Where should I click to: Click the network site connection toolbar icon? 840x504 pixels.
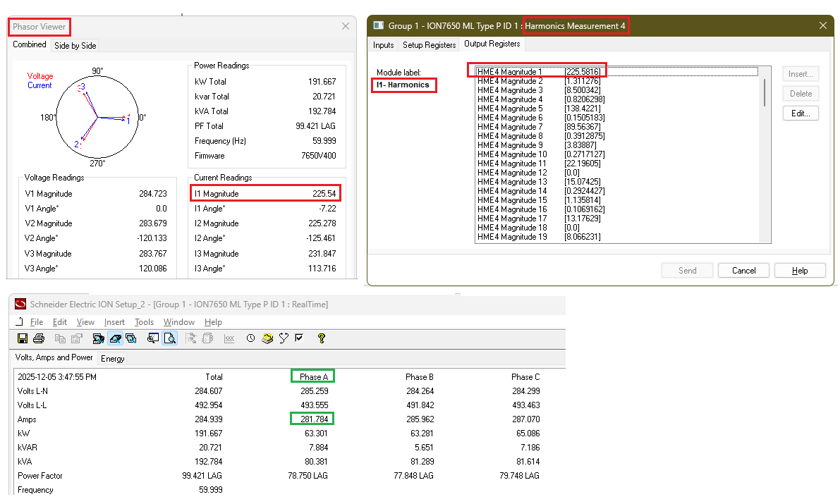click(x=99, y=338)
